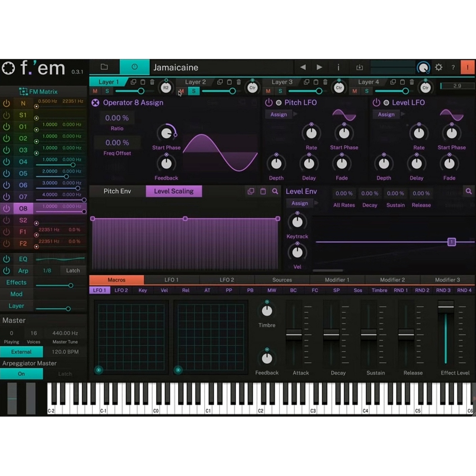Delete Layer 2 trash icon
This screenshot has height=476, width=476.
(239, 82)
